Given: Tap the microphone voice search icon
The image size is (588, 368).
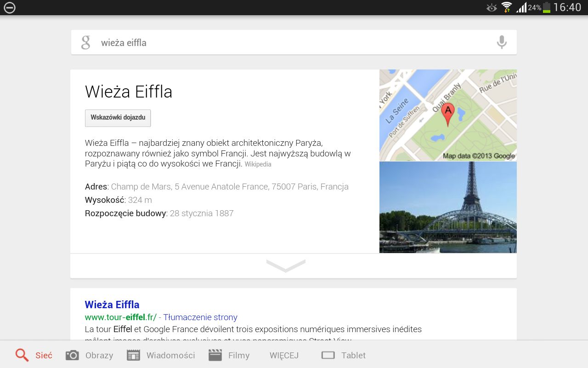Looking at the screenshot, I should [x=502, y=42].
